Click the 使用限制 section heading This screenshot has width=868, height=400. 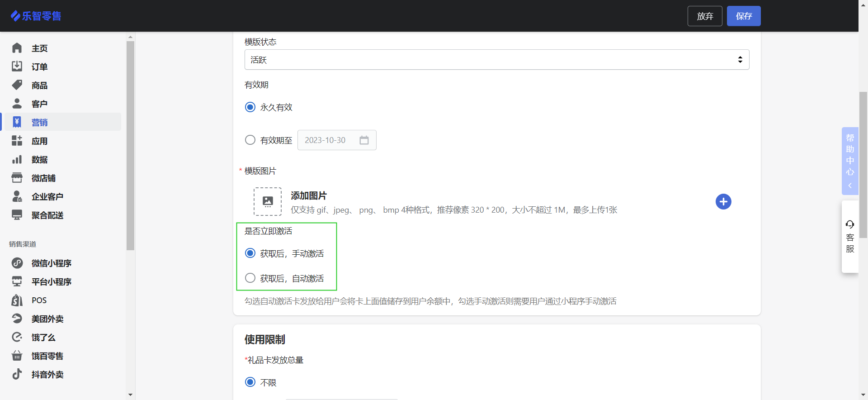[265, 339]
